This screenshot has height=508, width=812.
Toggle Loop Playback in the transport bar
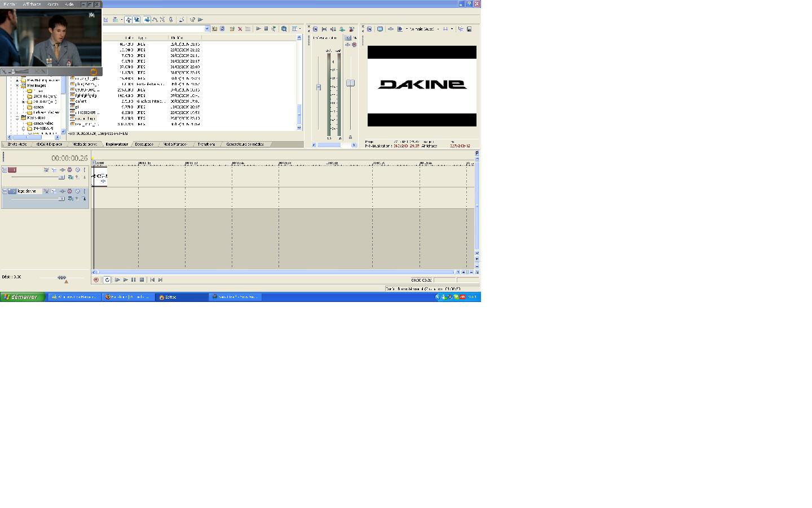(107, 279)
